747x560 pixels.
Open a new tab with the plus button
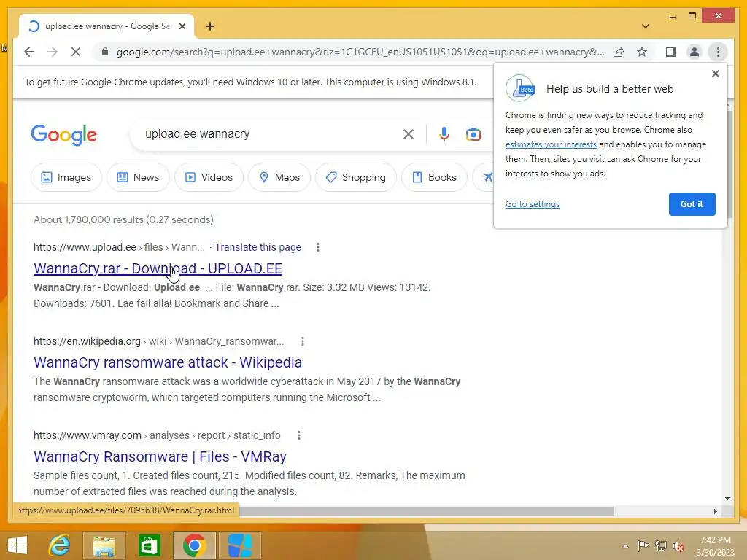210,26
